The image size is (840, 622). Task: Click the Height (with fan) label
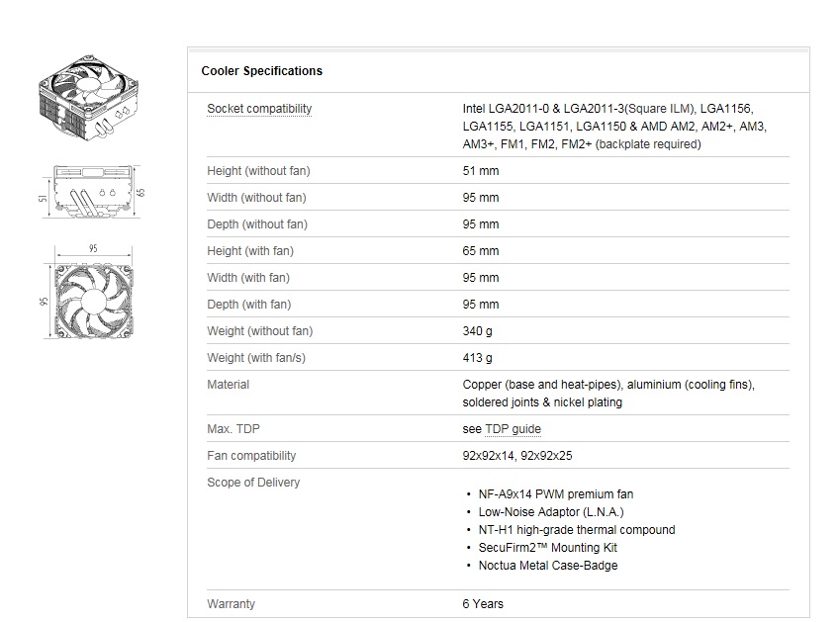pos(250,251)
